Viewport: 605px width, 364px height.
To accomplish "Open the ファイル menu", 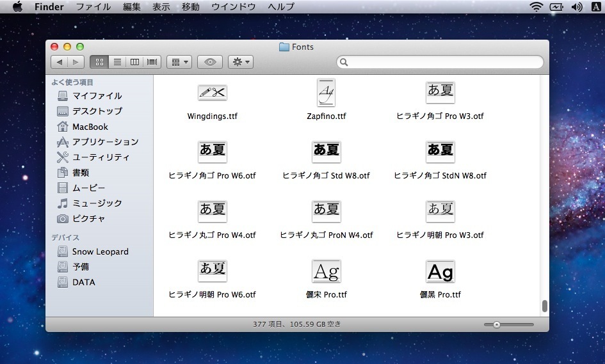I will (x=93, y=7).
